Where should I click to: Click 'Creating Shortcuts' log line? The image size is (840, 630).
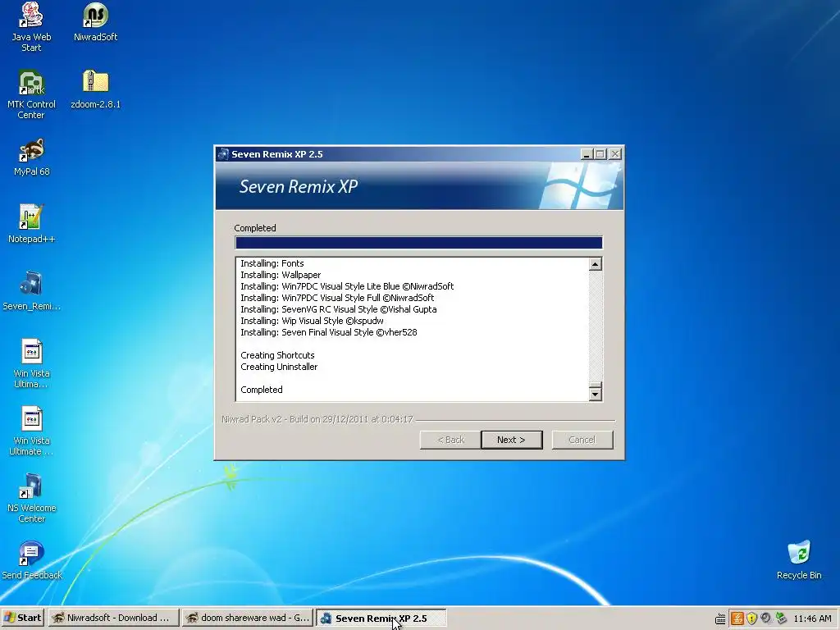tap(277, 355)
